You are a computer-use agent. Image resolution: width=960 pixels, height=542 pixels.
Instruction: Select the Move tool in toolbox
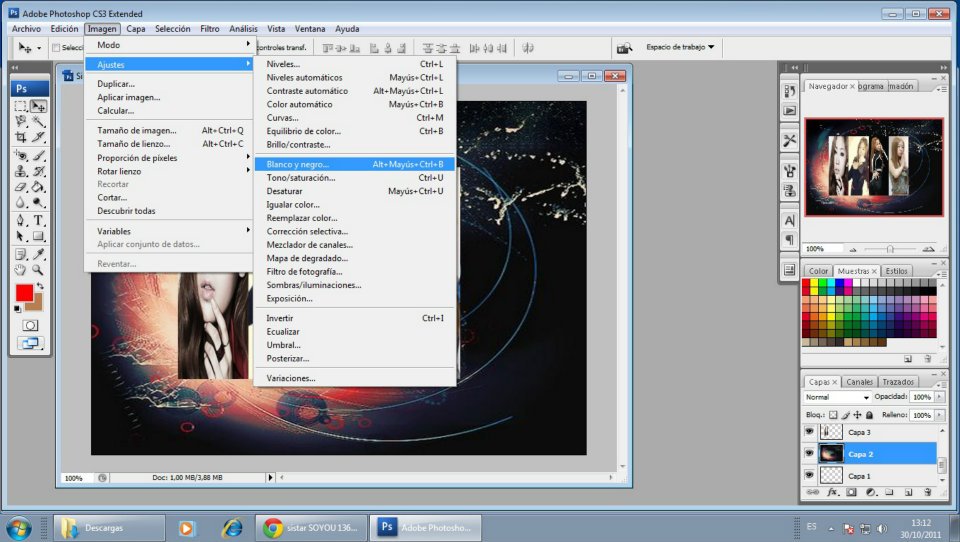coord(38,107)
